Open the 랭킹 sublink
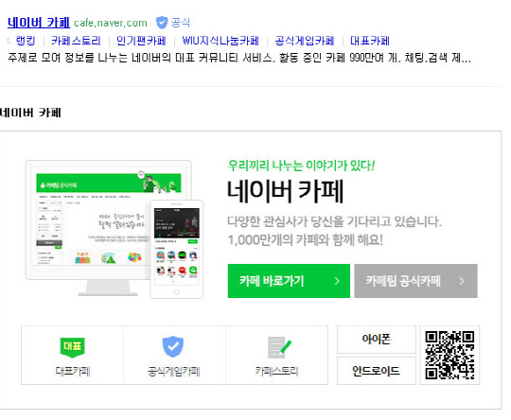511x420 pixels. coord(26,41)
